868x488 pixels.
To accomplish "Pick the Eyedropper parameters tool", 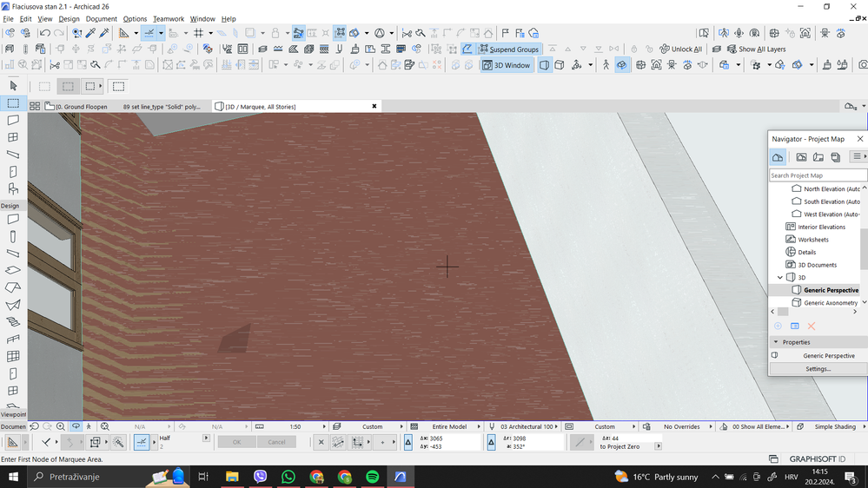I will tap(90, 33).
